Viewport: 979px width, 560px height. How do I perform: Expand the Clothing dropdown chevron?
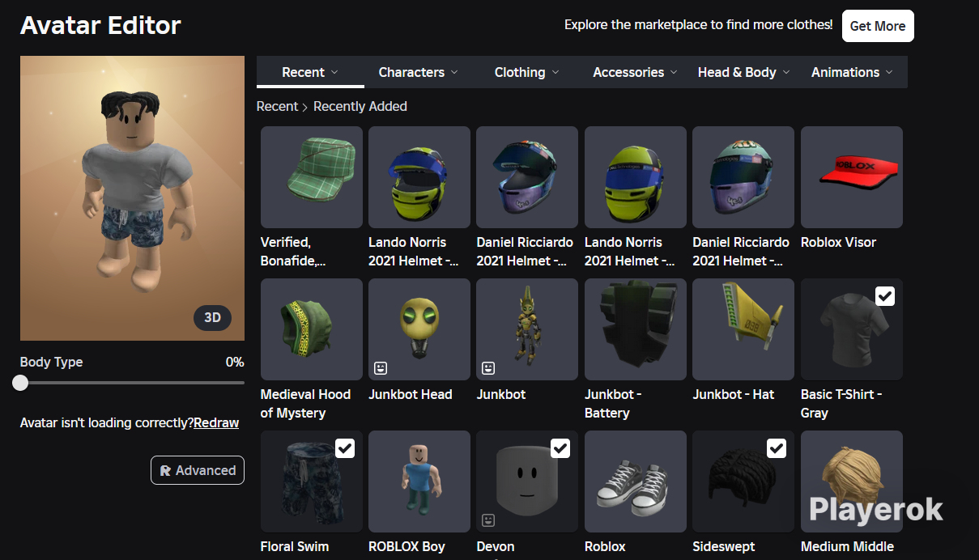[x=555, y=72]
